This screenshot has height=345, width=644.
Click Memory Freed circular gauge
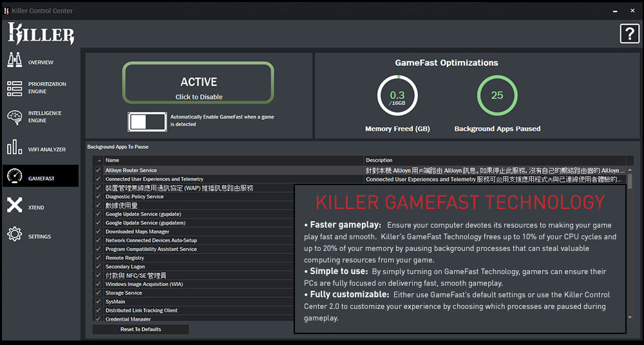click(x=397, y=95)
